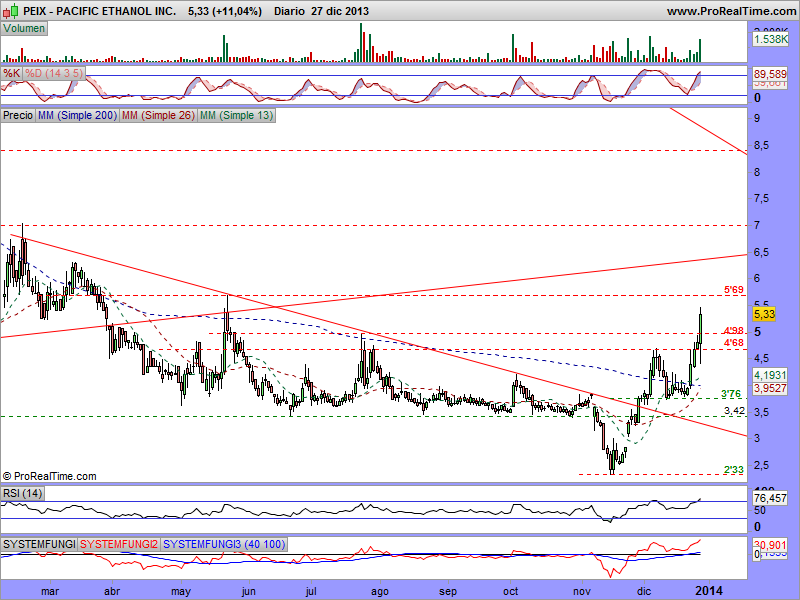Click the 3,42 level label
The width and height of the screenshot is (800, 600).
734,411
